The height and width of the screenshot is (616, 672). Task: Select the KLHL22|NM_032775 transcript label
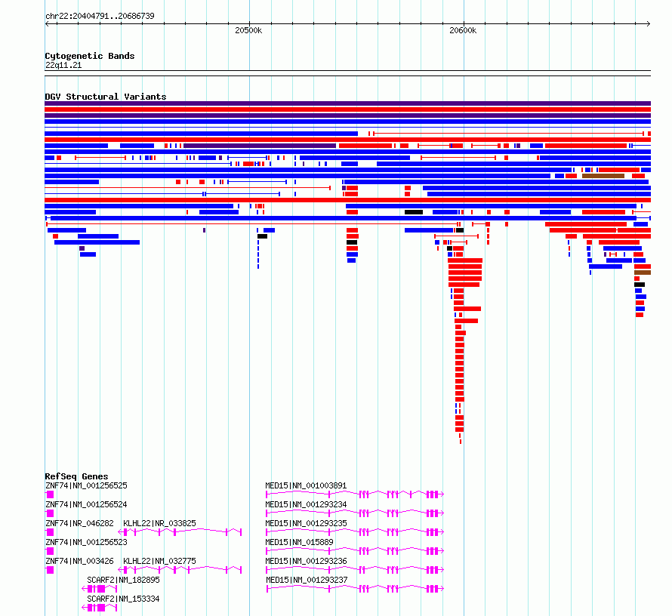159,561
